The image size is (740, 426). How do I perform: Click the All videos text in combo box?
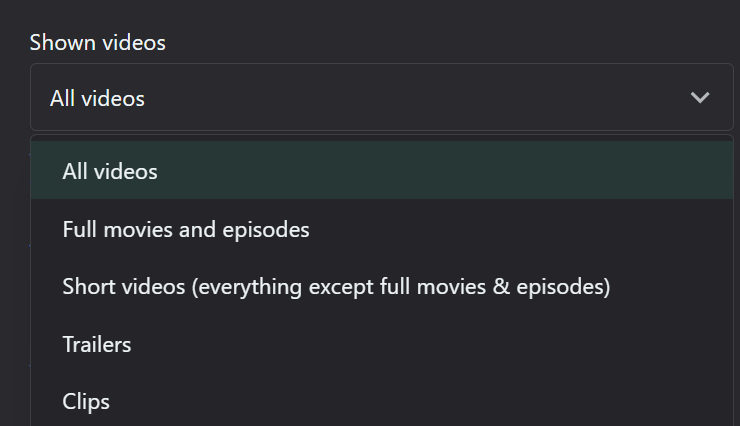coord(97,99)
